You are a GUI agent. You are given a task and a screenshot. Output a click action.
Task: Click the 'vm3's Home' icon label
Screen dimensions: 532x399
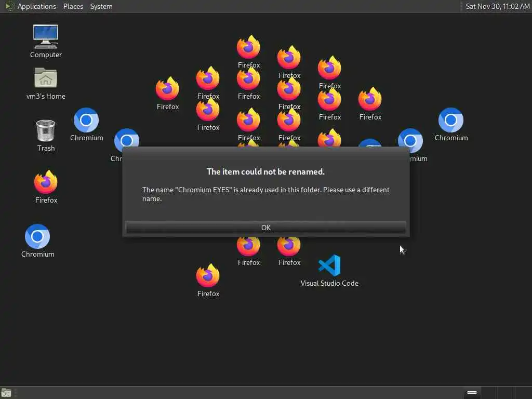[46, 96]
